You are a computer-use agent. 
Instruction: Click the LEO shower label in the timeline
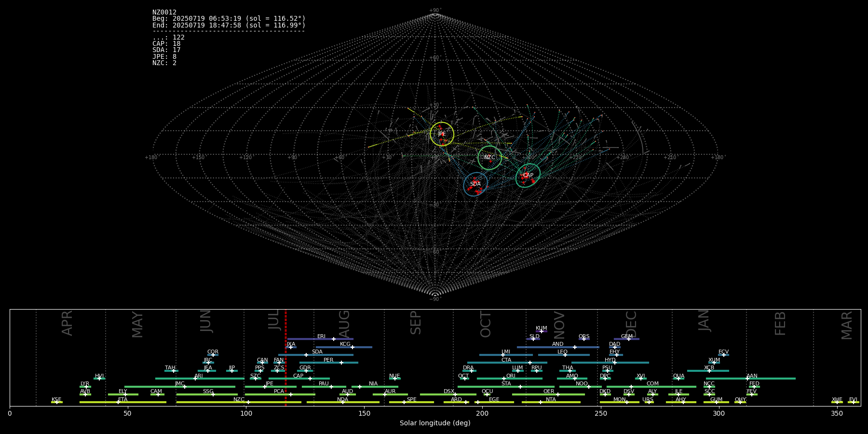[563, 352]
